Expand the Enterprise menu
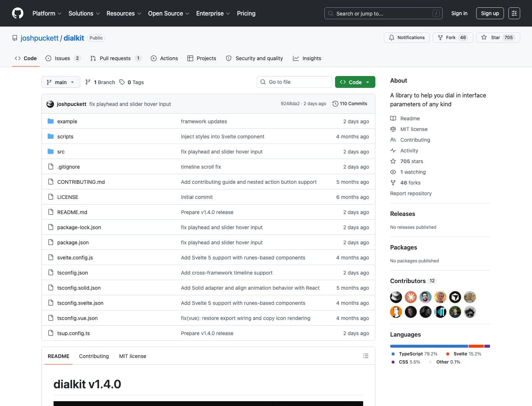 (213, 13)
